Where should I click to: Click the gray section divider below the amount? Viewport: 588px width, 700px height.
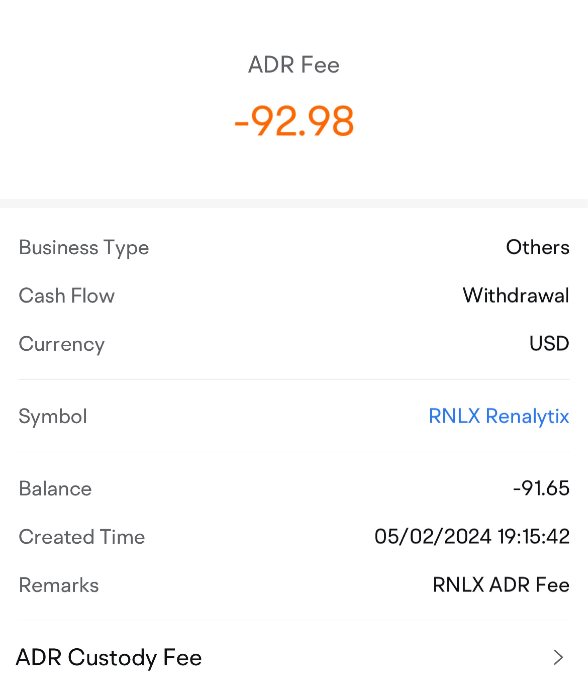[294, 203]
